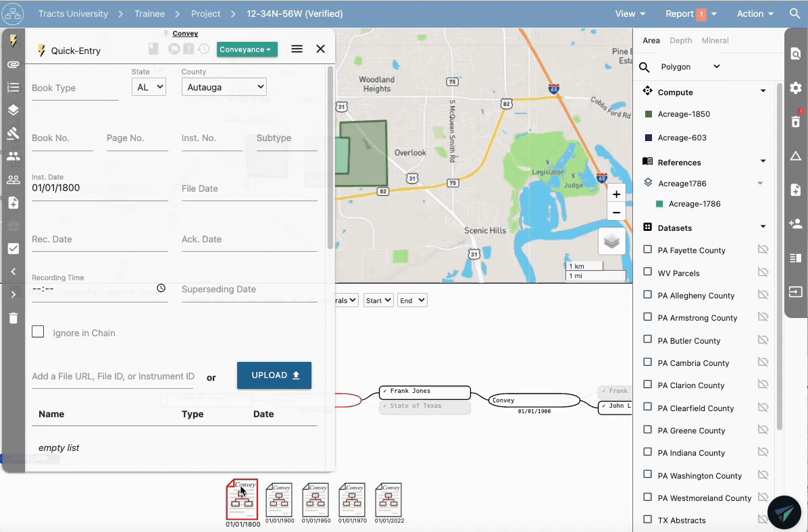Click the add person icon on right toolbar
The image size is (808, 532).
tap(796, 224)
